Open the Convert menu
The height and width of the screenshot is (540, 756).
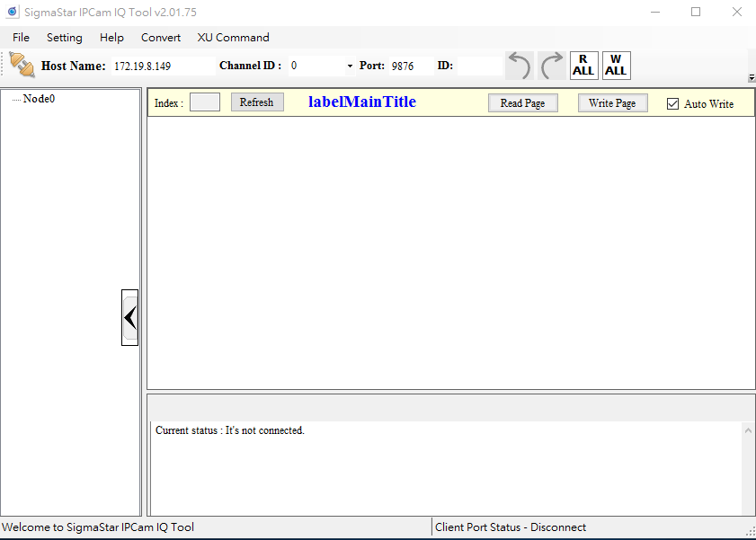160,38
